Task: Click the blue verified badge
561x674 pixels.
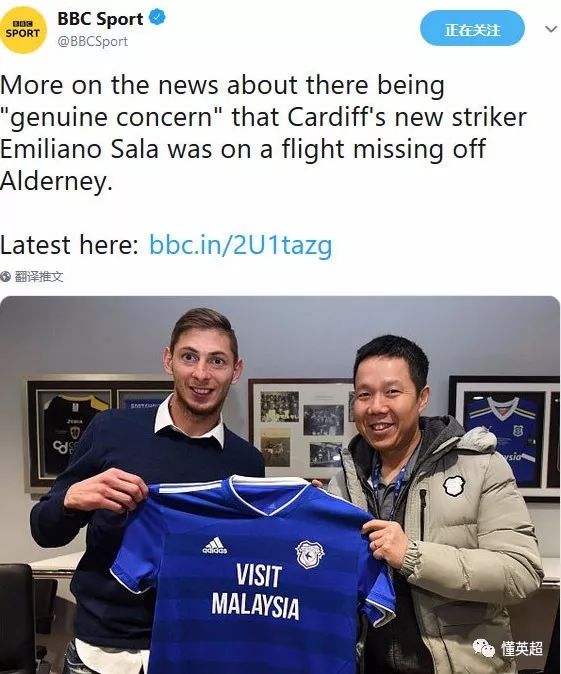Action: 156,18
